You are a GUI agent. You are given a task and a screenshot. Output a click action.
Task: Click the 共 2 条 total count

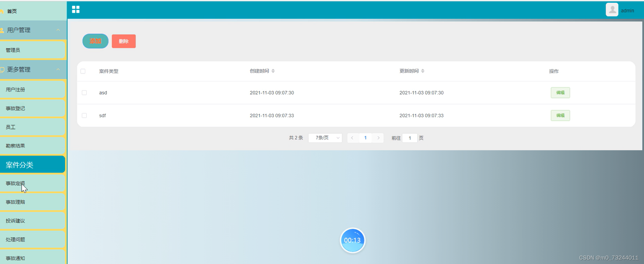[x=296, y=138]
